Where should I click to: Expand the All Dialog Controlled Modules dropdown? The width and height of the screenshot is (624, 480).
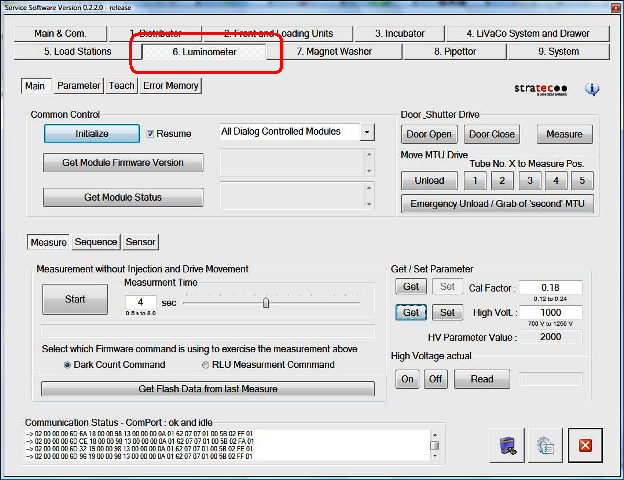click(x=367, y=132)
